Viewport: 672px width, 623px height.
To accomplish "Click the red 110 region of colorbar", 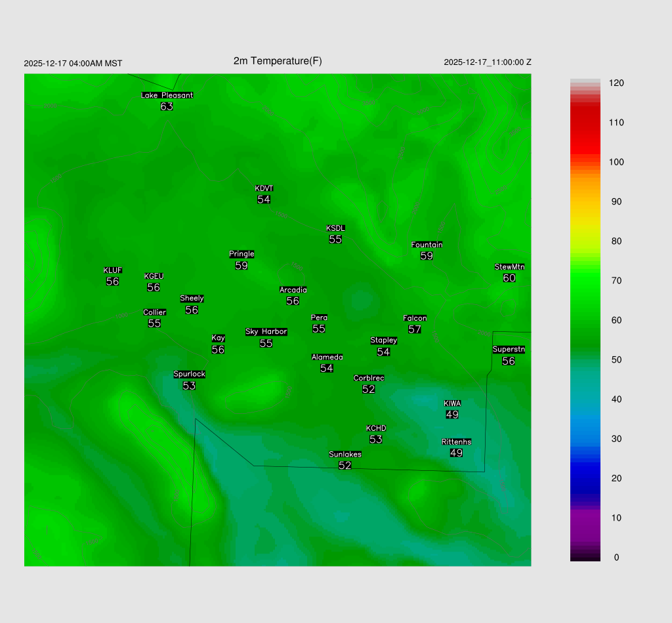I will (585, 123).
